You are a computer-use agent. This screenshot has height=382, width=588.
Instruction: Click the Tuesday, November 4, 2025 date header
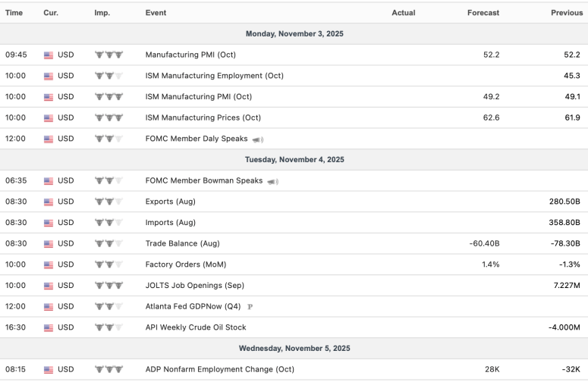294,160
